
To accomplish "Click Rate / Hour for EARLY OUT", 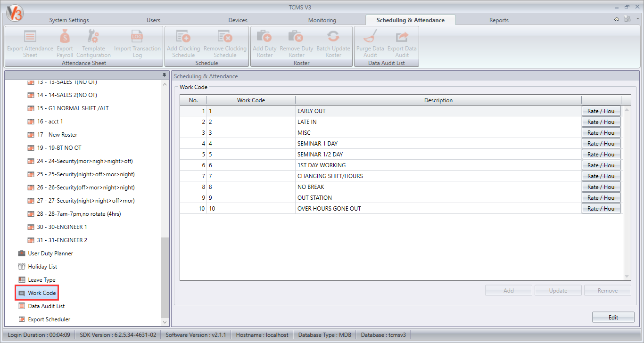I will click(x=601, y=111).
